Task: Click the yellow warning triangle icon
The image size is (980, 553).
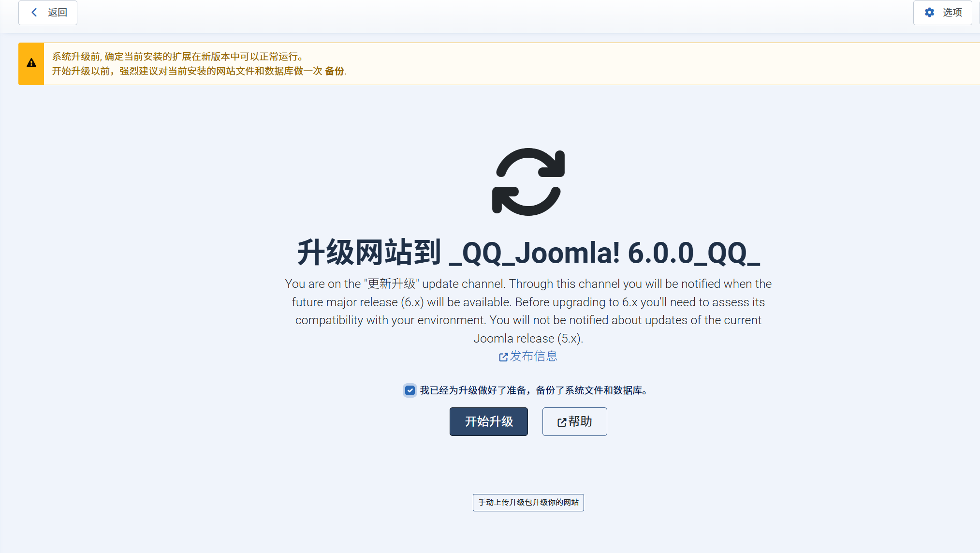Action: point(31,63)
